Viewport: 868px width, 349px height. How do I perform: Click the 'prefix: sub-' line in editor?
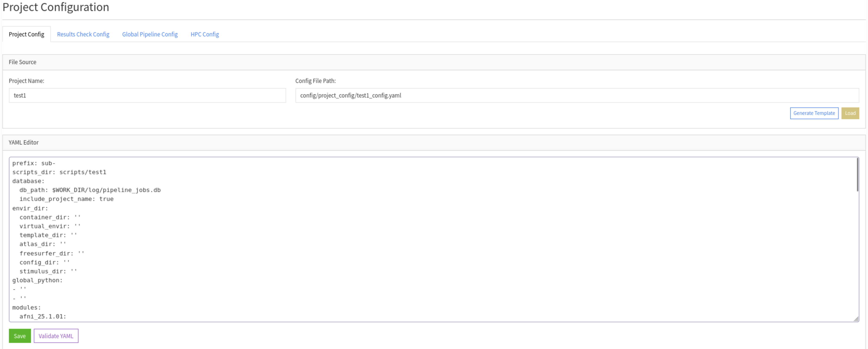[34, 163]
